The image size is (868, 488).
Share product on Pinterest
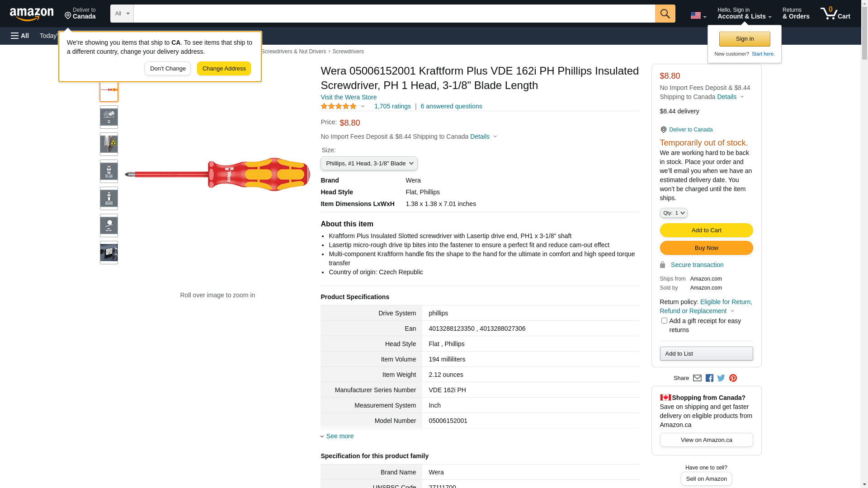[x=733, y=378]
